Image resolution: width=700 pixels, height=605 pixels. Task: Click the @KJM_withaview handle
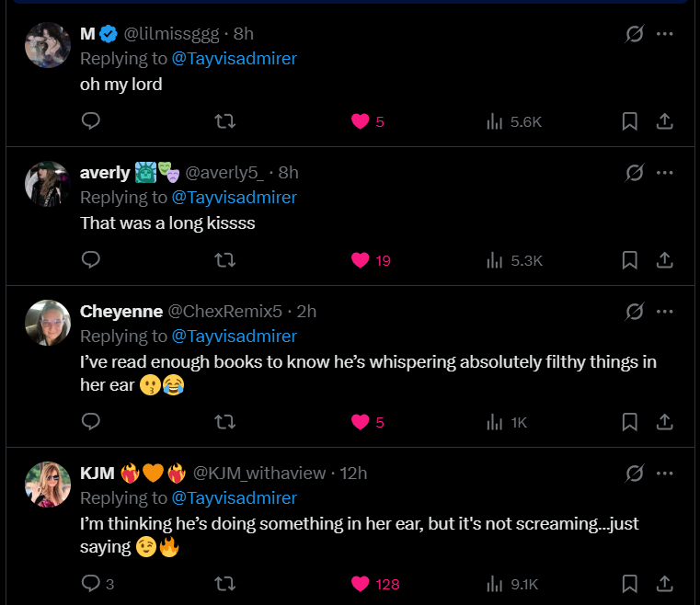click(x=258, y=473)
